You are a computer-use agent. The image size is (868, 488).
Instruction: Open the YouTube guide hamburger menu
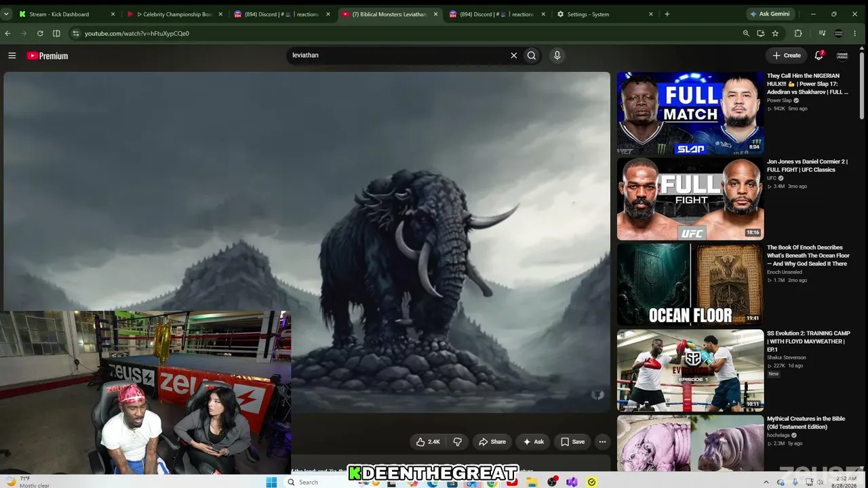pos(12,56)
